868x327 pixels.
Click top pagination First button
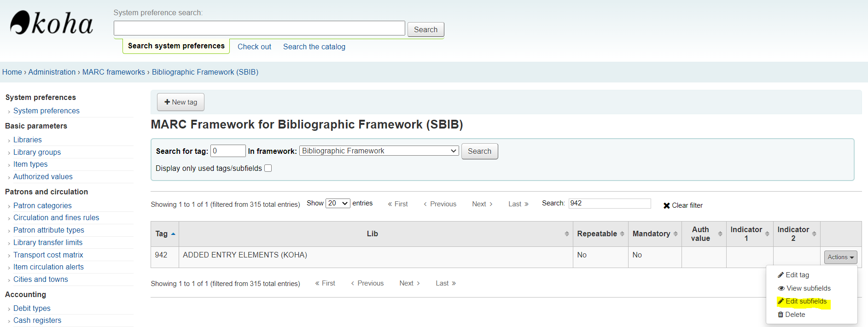[x=398, y=204]
